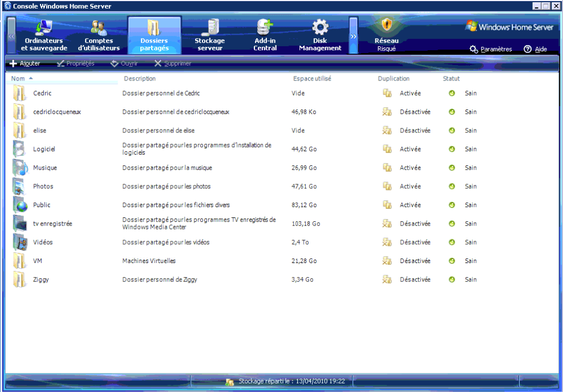Click 'Stockage réparti le : 13/04/2010 19:22' status
The image size is (563, 392).
click(x=292, y=381)
